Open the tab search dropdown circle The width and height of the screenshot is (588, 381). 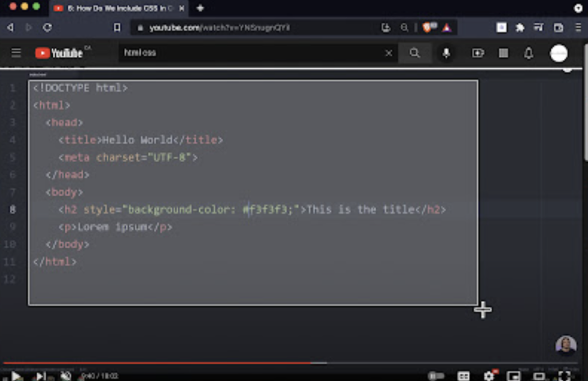578,8
